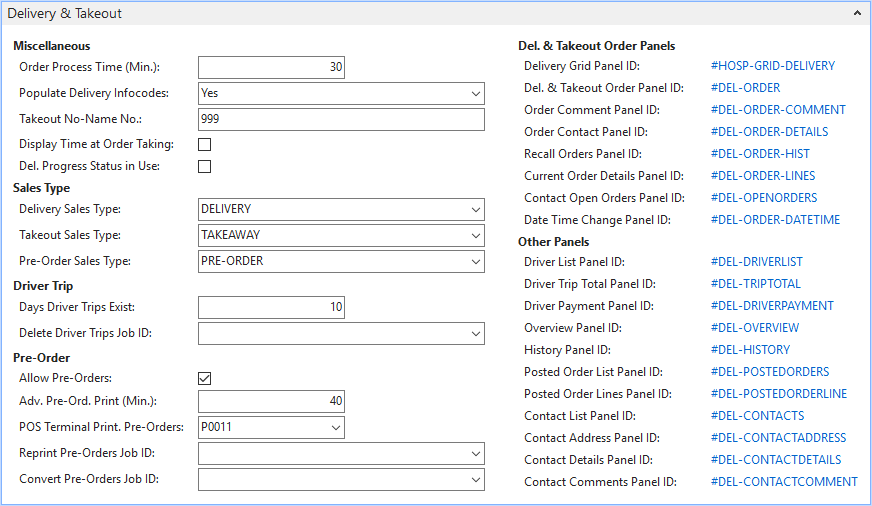Open Populate Delivery Infocodes dropdown

[x=475, y=94]
